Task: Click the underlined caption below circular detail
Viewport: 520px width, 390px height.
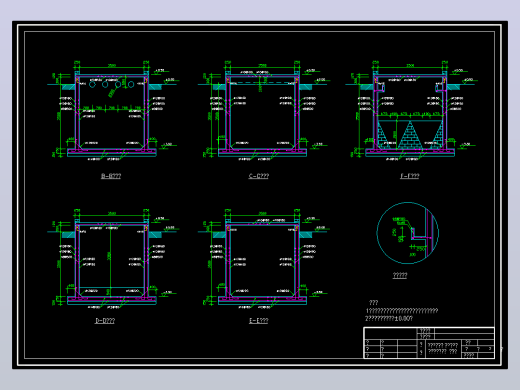Action: pyautogui.click(x=400, y=275)
